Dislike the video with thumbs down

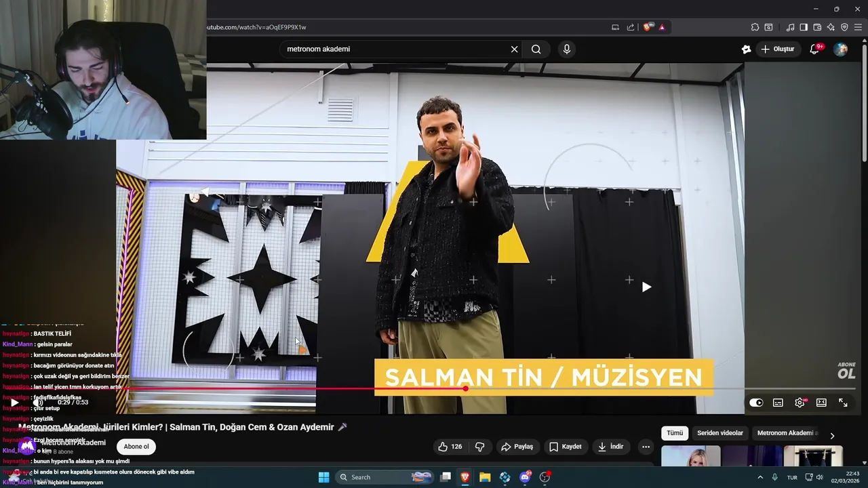click(479, 447)
